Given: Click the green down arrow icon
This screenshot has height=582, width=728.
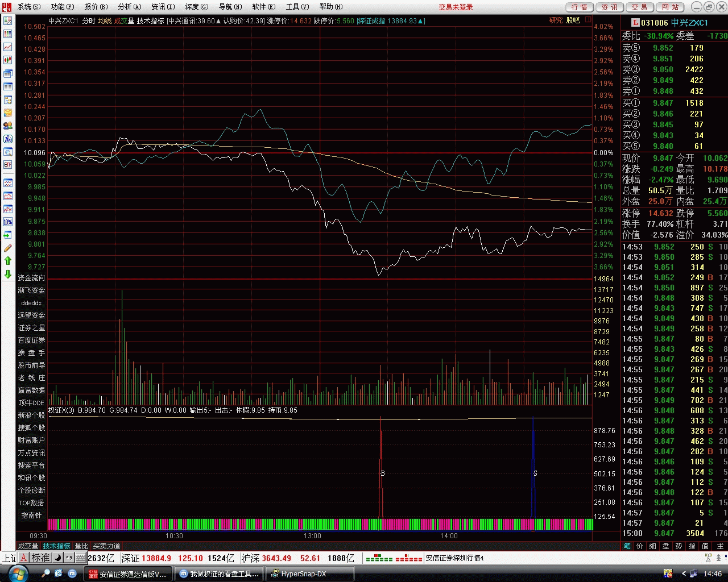Looking at the screenshot, I should click(8, 274).
